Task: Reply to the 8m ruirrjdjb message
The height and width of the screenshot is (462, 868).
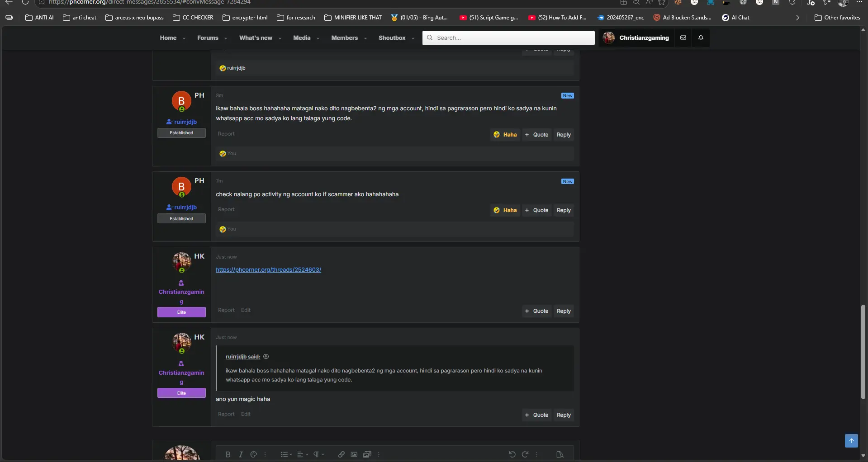Action: pyautogui.click(x=564, y=135)
